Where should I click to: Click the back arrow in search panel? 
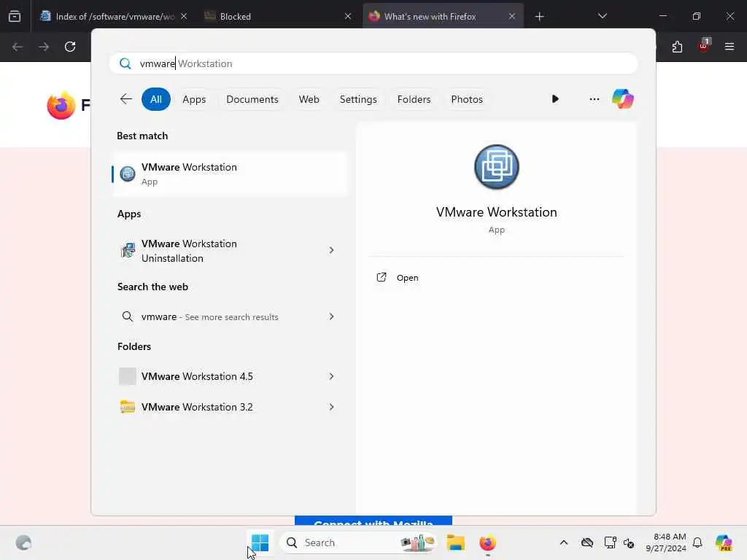click(x=125, y=99)
